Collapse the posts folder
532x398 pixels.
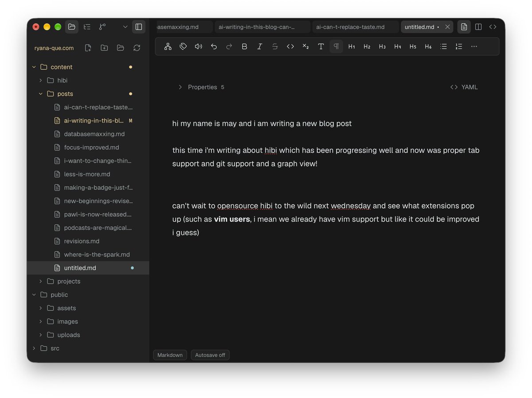[40, 94]
